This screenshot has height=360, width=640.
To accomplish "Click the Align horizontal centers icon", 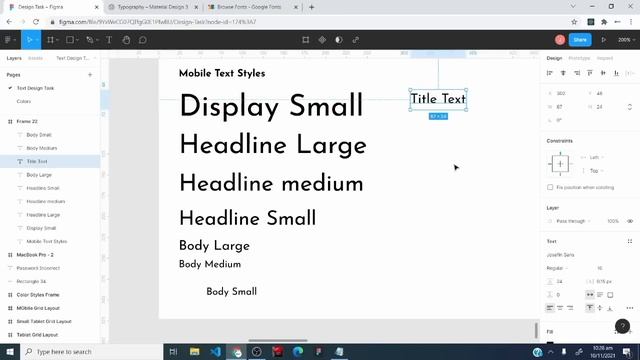I will coord(563,73).
